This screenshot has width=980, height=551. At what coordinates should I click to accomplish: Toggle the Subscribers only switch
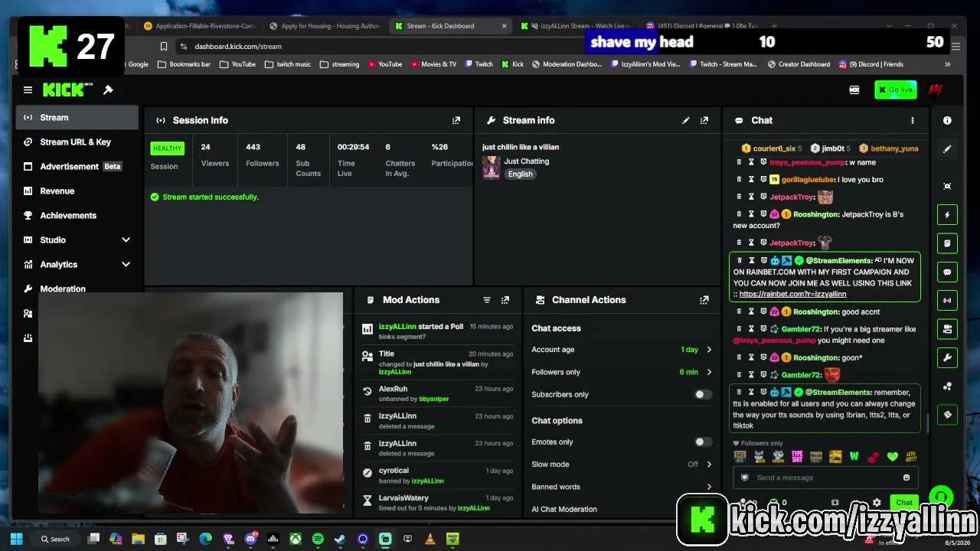click(x=702, y=394)
